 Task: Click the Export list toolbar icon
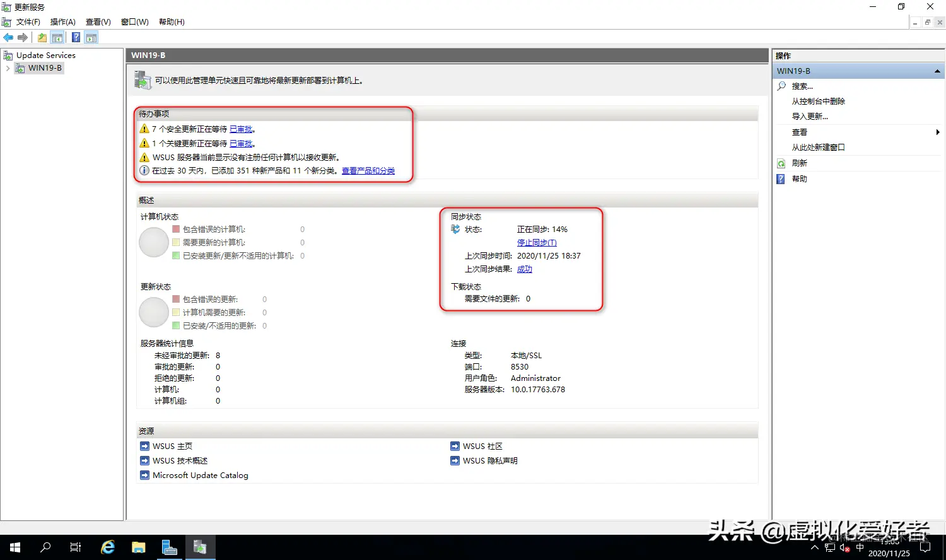pyautogui.click(x=41, y=37)
